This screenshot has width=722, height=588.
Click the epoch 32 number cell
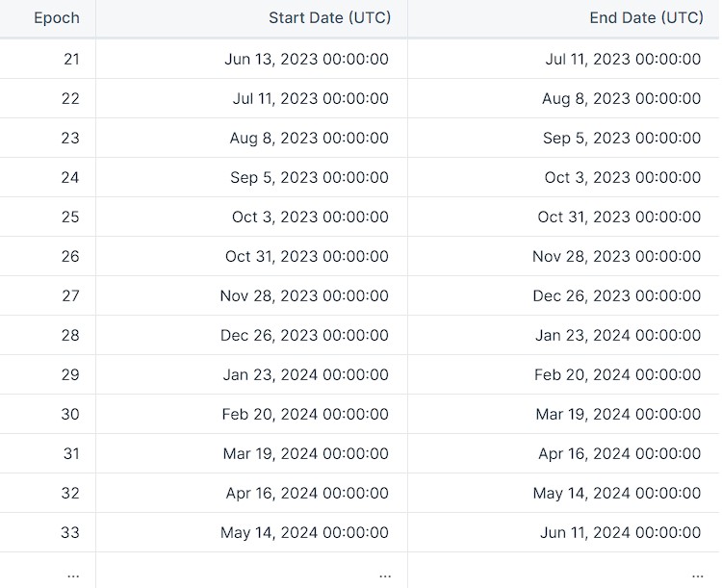click(x=70, y=493)
